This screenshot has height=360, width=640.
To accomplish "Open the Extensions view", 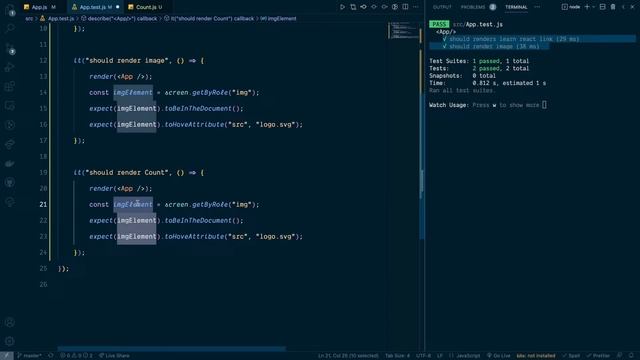I will pyautogui.click(x=10, y=86).
